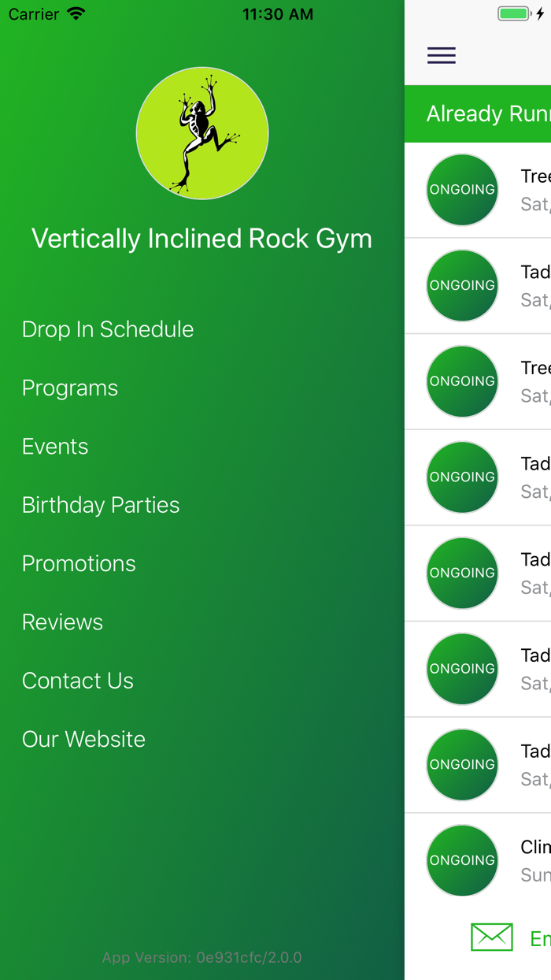Select Programs from the side menu
The width and height of the screenshot is (551, 980).
(x=70, y=388)
